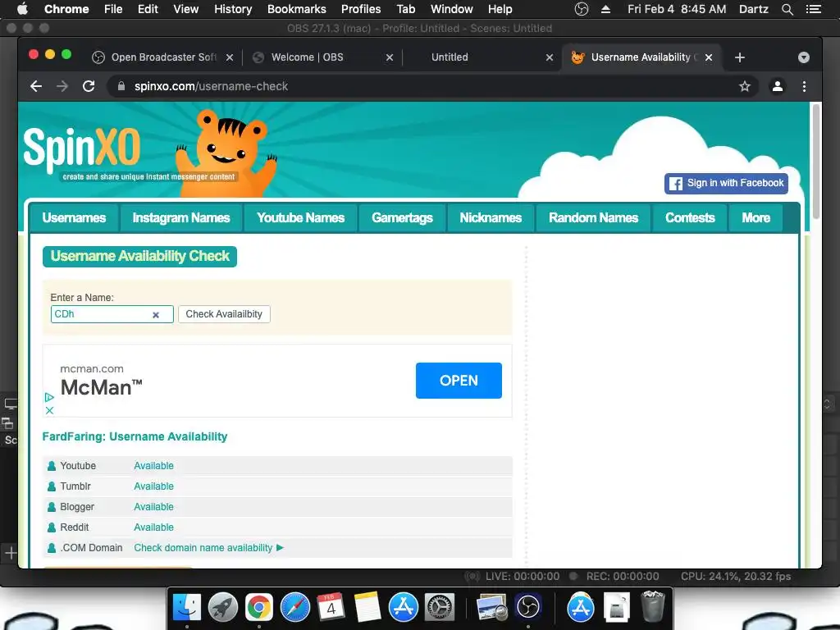The width and height of the screenshot is (840, 630).
Task: Click the OBS add scene plus icon
Action: 11,553
